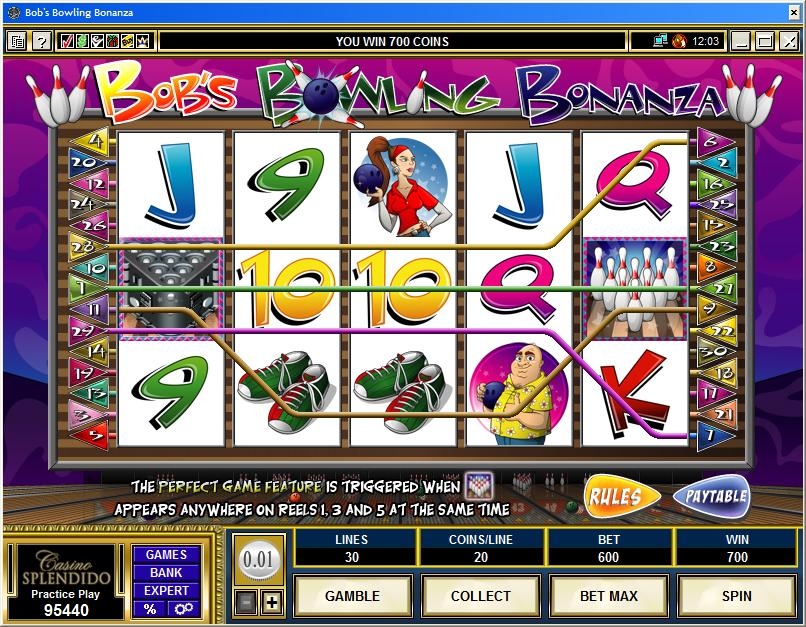Click the red checkmark toolbar icon
This screenshot has width=806, height=627.
(67, 41)
